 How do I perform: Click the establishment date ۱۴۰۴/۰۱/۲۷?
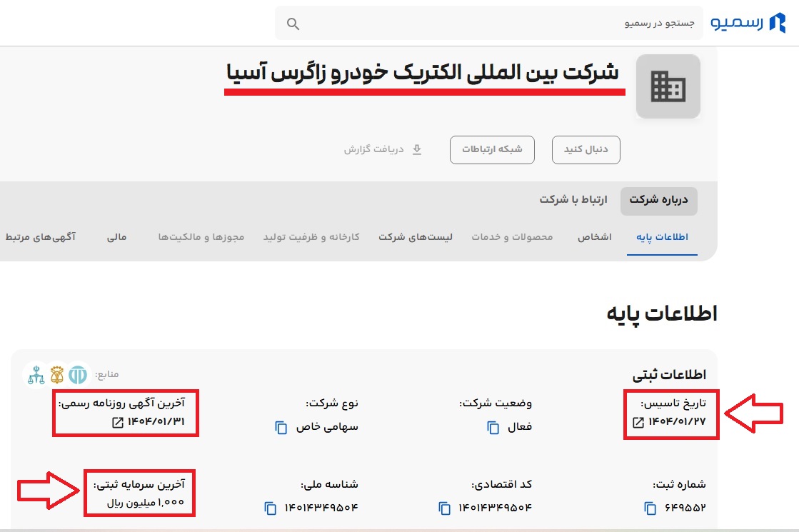[677, 422]
